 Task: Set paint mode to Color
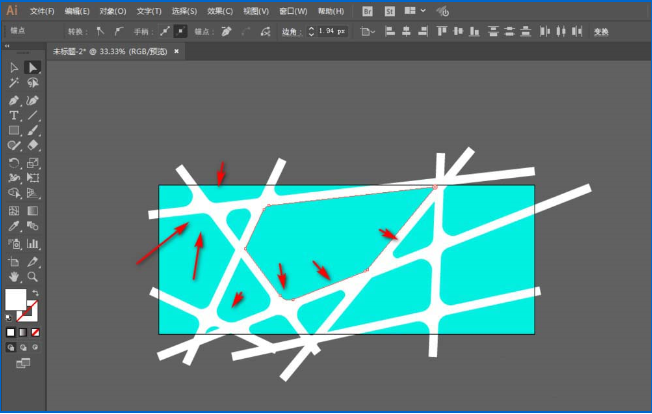(x=10, y=332)
